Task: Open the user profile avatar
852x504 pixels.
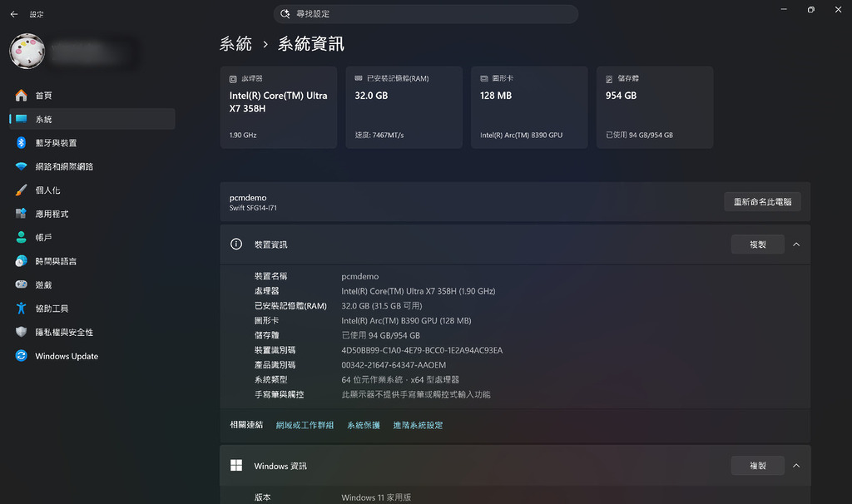Action: (27, 51)
